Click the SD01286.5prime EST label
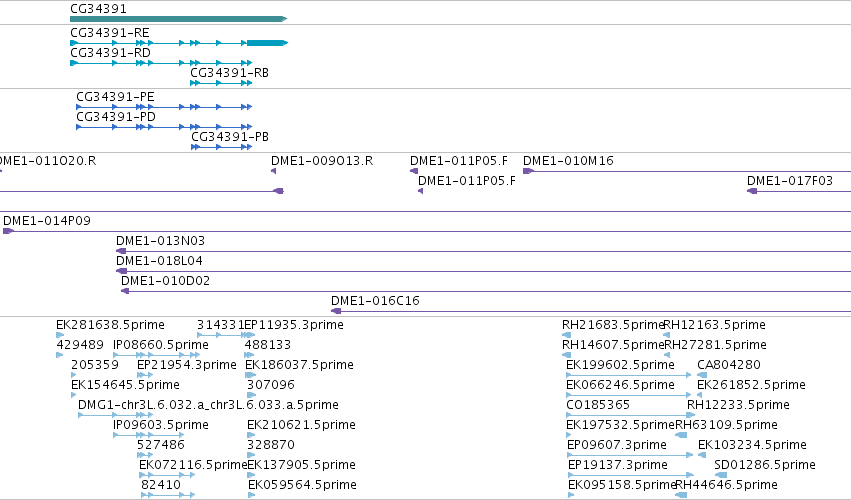 (x=765, y=465)
